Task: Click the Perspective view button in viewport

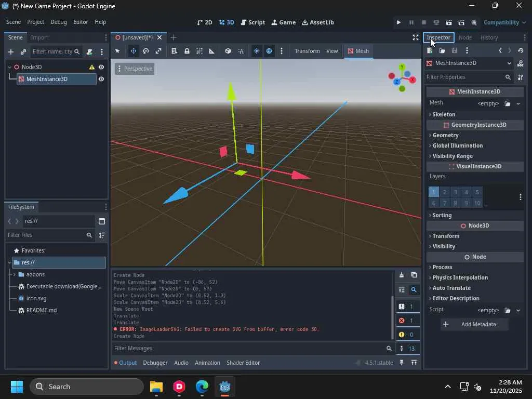Action: point(135,69)
